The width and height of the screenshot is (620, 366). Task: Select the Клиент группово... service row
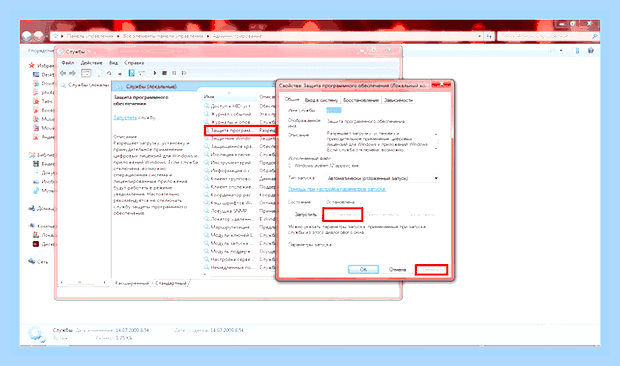(239, 179)
